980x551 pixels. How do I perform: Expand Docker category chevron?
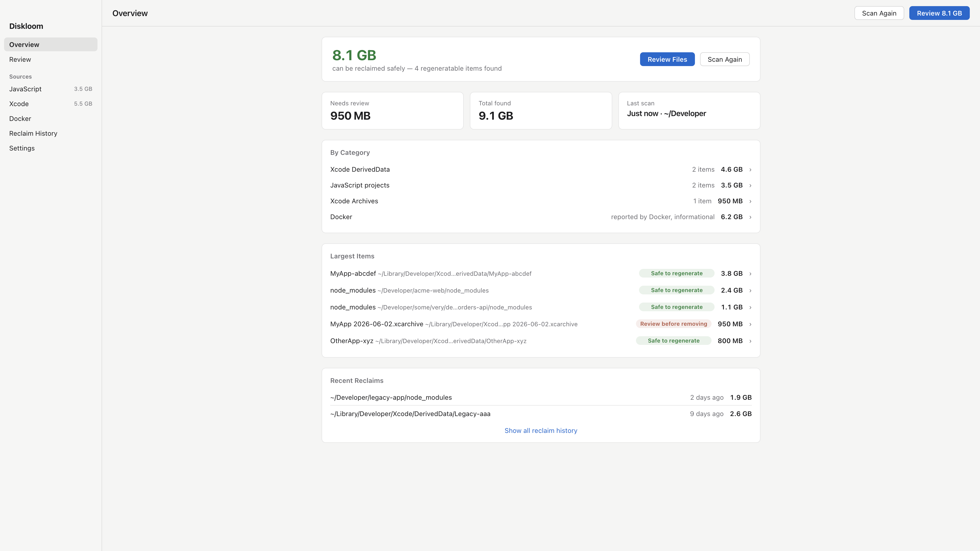pyautogui.click(x=750, y=217)
